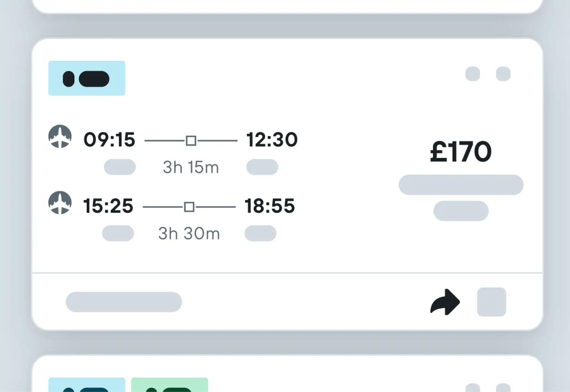
Task: Click the square stop marker on outbound flight line
Action: (x=191, y=140)
